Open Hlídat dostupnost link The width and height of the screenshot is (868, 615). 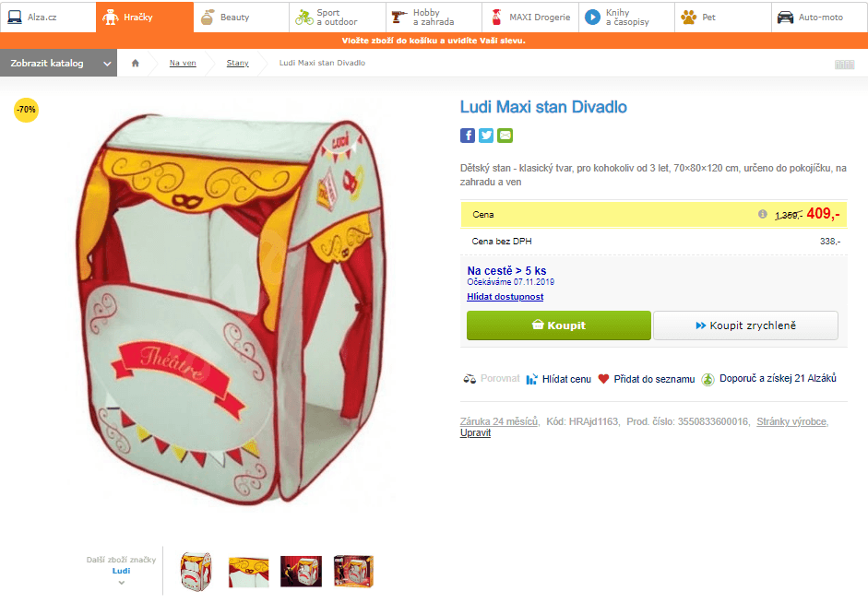[505, 297]
